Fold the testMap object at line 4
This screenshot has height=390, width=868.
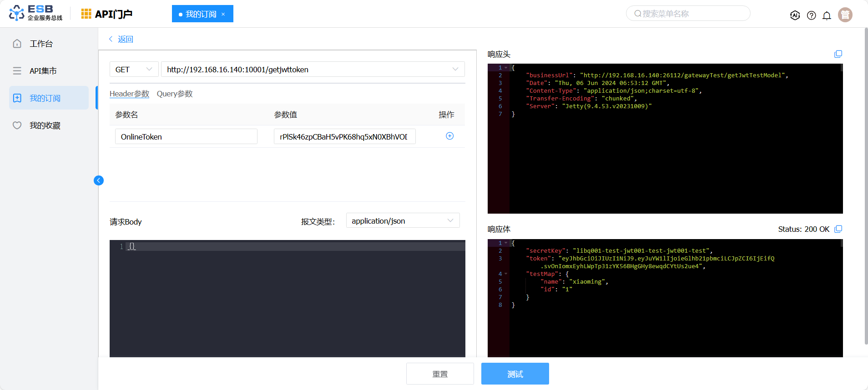(x=506, y=274)
